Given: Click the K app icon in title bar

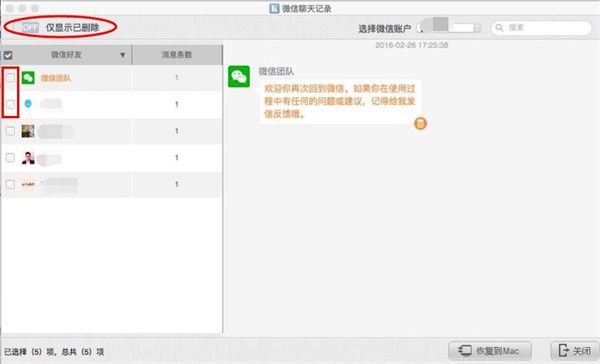Looking at the screenshot, I should tap(274, 8).
